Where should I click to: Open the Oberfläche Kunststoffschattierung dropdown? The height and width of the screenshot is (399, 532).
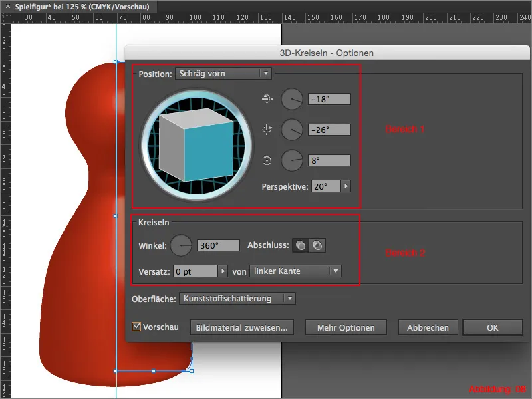point(237,299)
